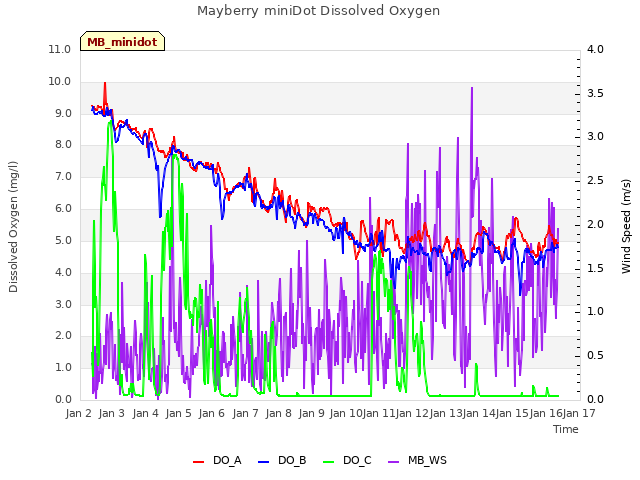Viewport: 640px width, 480px height.
Task: Click the Jan 3 x-axis tick label
Action: click(x=112, y=413)
